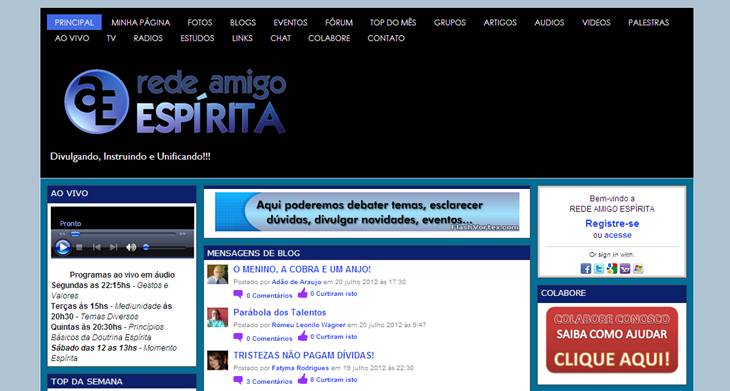Image resolution: width=730 pixels, height=391 pixels.
Task: Sign in with the Google icon
Action: (x=612, y=269)
